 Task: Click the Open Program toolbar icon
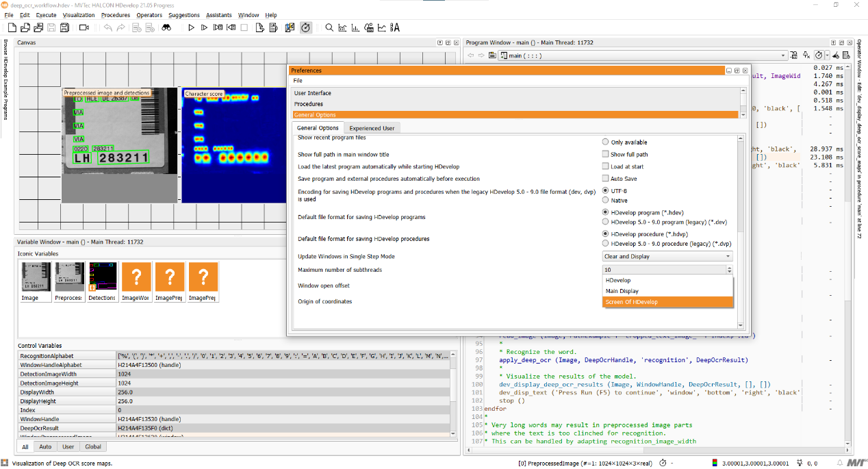25,27
